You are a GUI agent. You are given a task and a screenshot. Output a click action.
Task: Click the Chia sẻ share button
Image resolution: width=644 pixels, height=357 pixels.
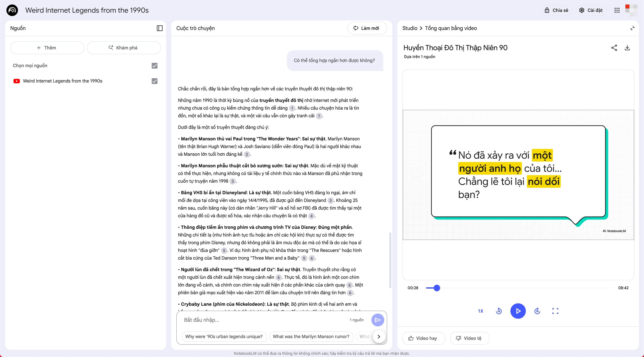pos(556,10)
